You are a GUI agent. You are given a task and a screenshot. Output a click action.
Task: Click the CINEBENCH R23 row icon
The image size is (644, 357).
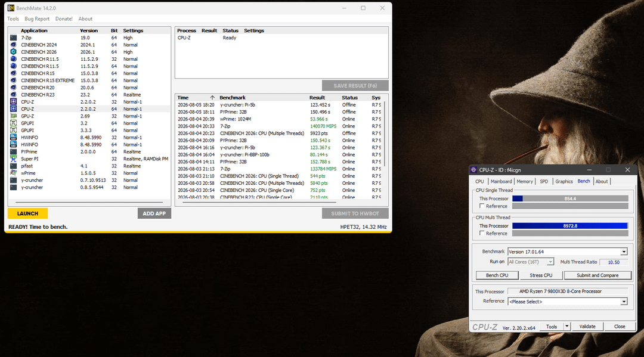[x=14, y=95]
